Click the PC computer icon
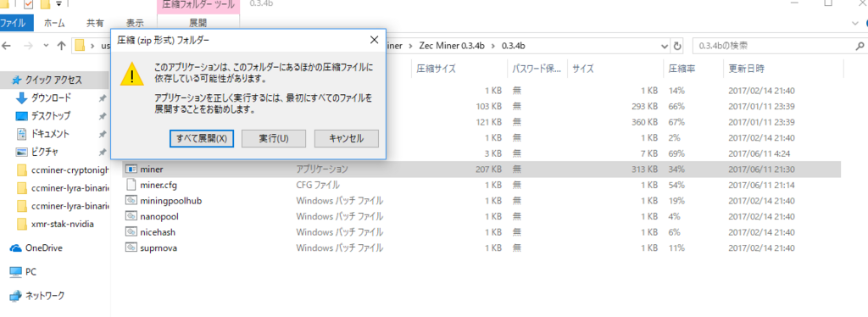The height and width of the screenshot is (317, 868). click(15, 271)
